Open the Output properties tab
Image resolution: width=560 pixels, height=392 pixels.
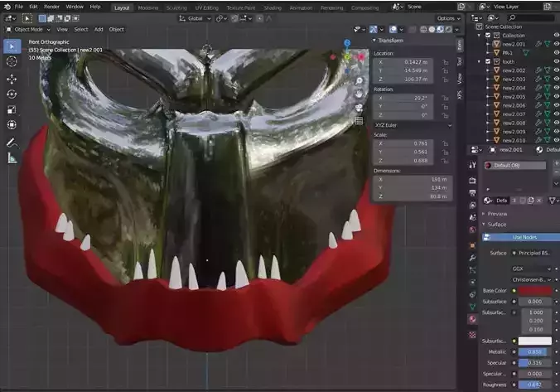point(472,193)
